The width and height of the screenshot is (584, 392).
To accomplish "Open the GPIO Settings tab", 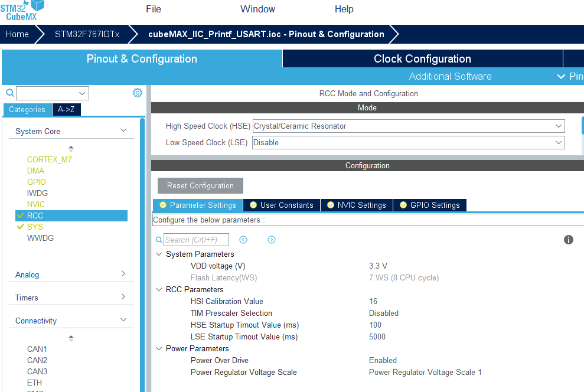I will tap(430, 205).
